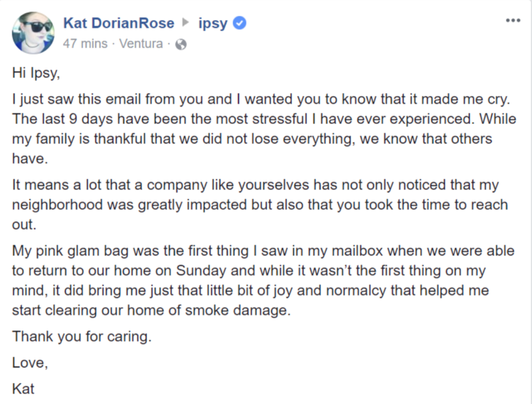This screenshot has width=532, height=404.
Task: Click the paragraph starting 'My pink glam bag'
Action: pos(263,280)
